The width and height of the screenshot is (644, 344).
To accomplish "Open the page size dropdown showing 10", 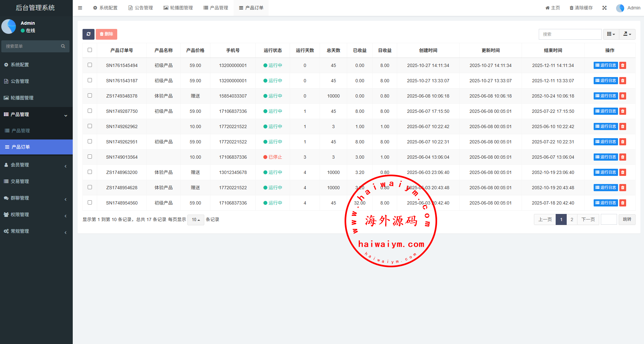I will click(x=196, y=220).
